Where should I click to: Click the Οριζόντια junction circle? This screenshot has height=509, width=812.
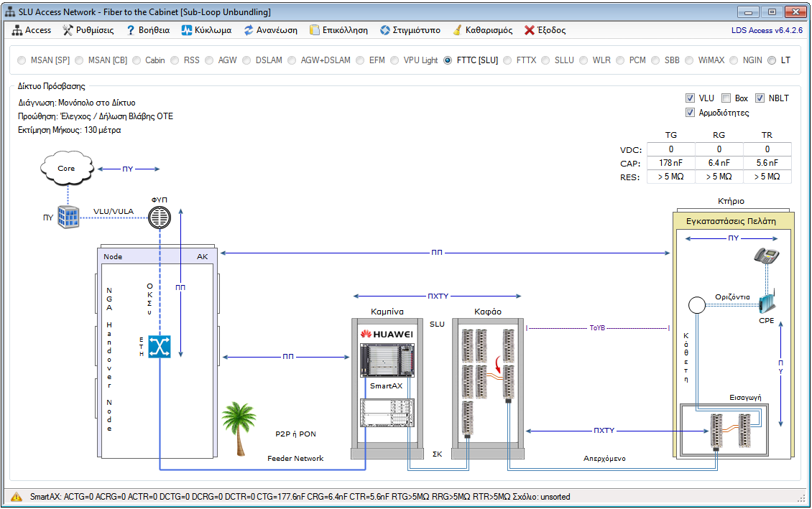click(696, 305)
